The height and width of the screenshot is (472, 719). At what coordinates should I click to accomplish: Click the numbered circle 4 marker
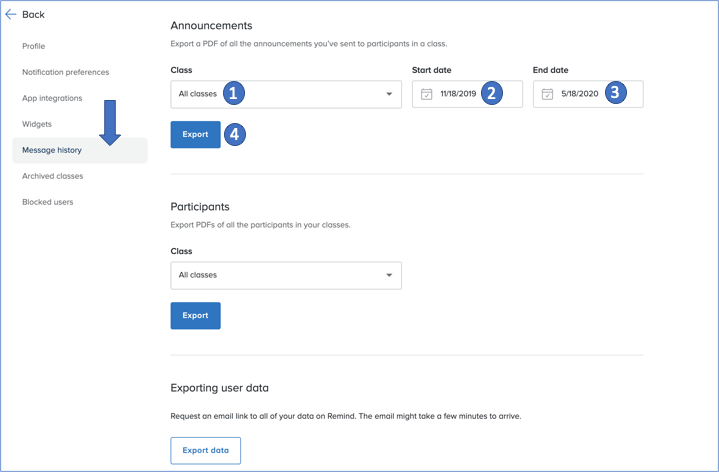(234, 134)
